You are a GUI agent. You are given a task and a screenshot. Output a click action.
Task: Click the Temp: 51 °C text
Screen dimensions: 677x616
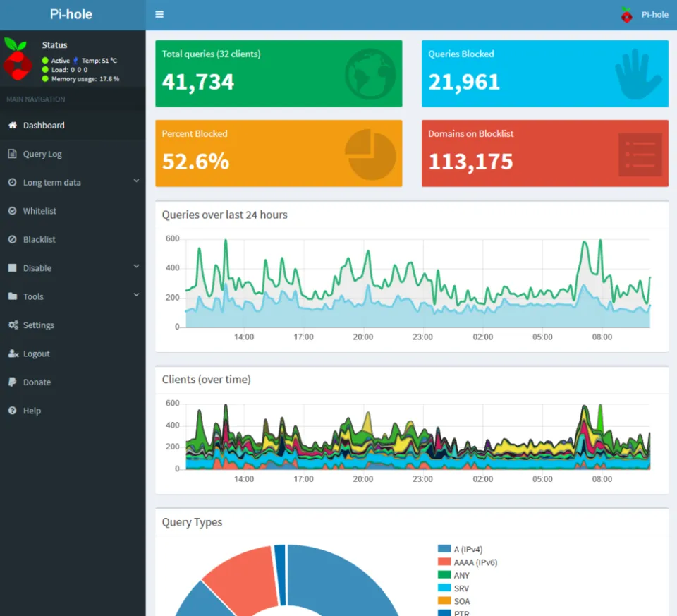click(99, 61)
